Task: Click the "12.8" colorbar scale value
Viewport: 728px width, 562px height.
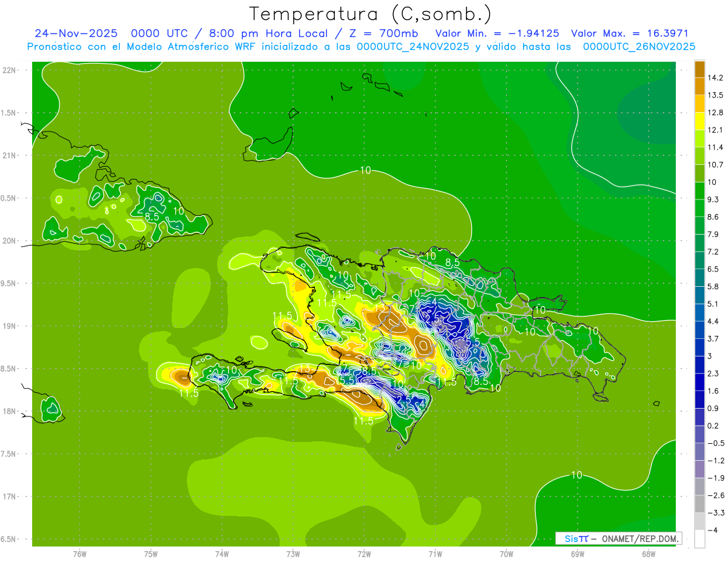Action: pyautogui.click(x=716, y=112)
